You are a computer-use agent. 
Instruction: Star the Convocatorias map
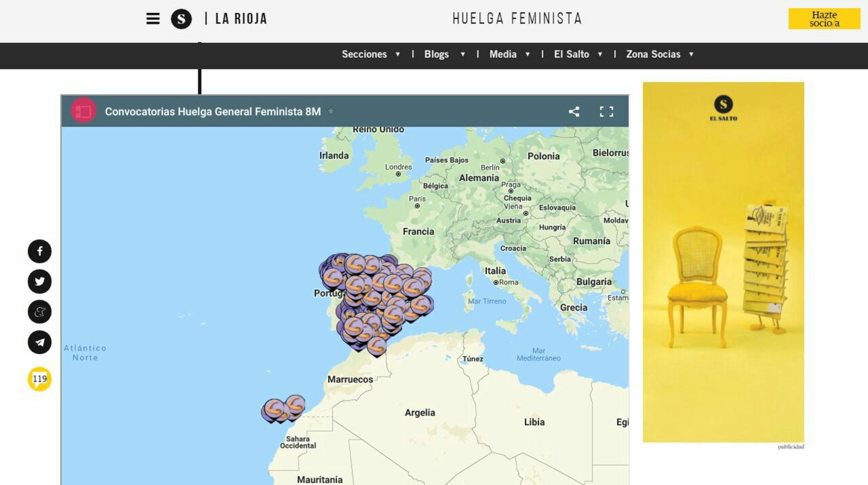click(331, 111)
